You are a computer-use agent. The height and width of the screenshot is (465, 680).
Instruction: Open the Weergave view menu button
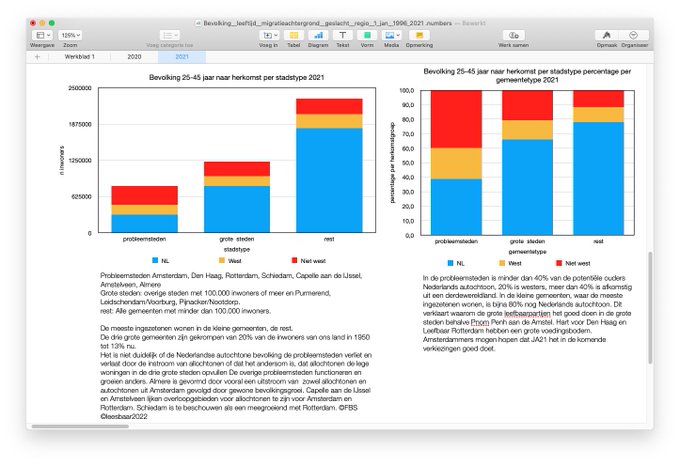pos(42,35)
